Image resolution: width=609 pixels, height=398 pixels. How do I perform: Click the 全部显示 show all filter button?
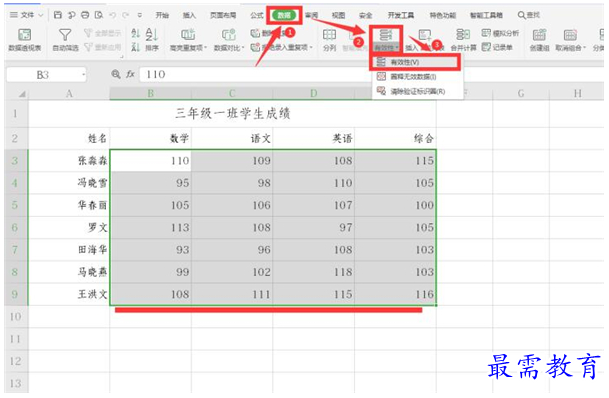(103, 33)
